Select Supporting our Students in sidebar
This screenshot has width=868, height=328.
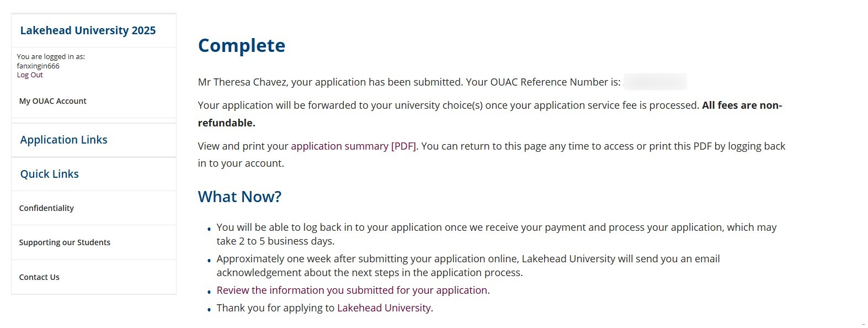65,242
